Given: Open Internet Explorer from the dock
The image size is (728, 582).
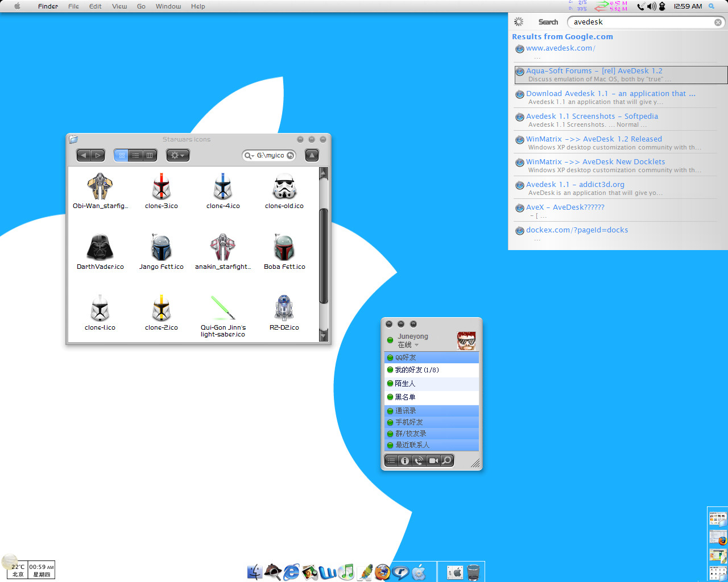Looking at the screenshot, I should coord(291,572).
